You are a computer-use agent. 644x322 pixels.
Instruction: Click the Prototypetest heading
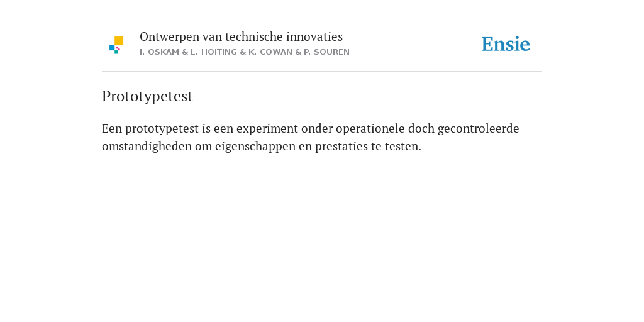coord(147,96)
